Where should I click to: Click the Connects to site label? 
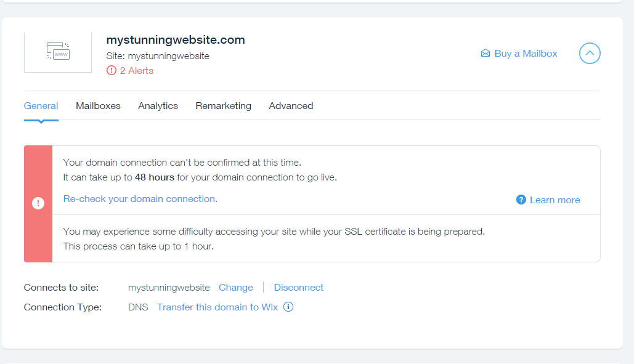coord(61,288)
